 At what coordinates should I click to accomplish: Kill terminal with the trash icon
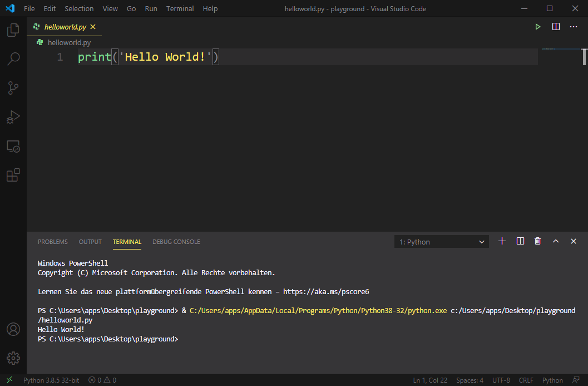pyautogui.click(x=537, y=241)
